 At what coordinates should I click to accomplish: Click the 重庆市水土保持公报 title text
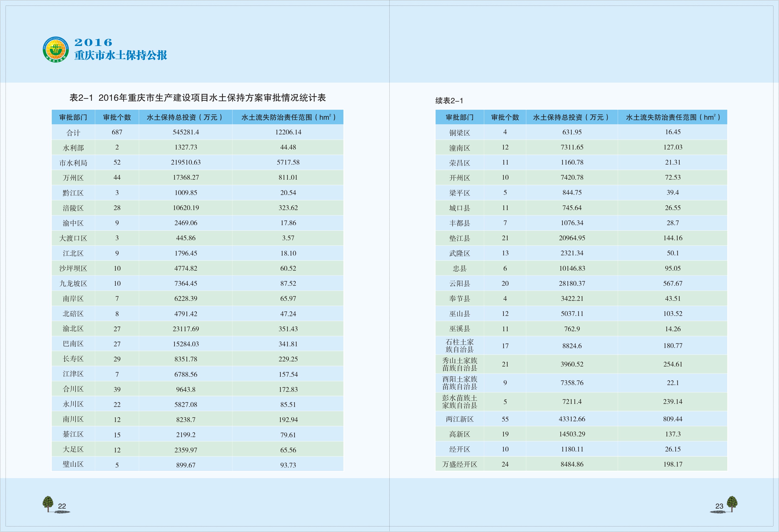(121, 55)
